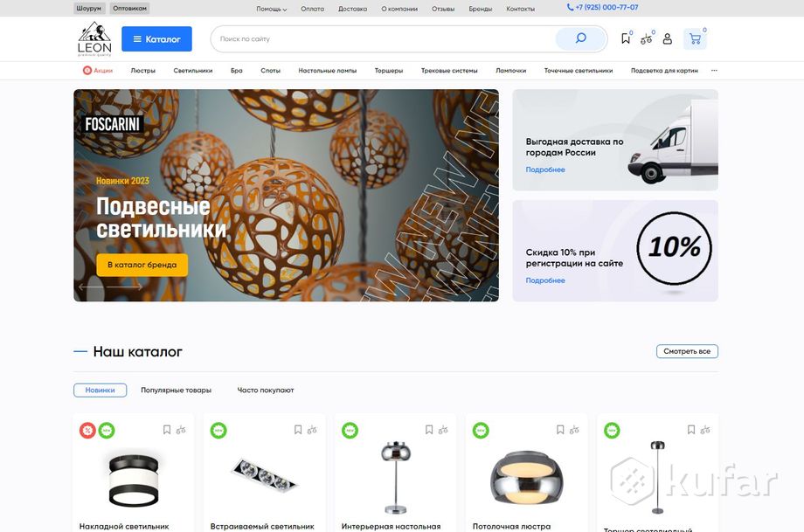The image size is (804, 532).
Task: Click the В каталог бренда button
Action: (142, 265)
